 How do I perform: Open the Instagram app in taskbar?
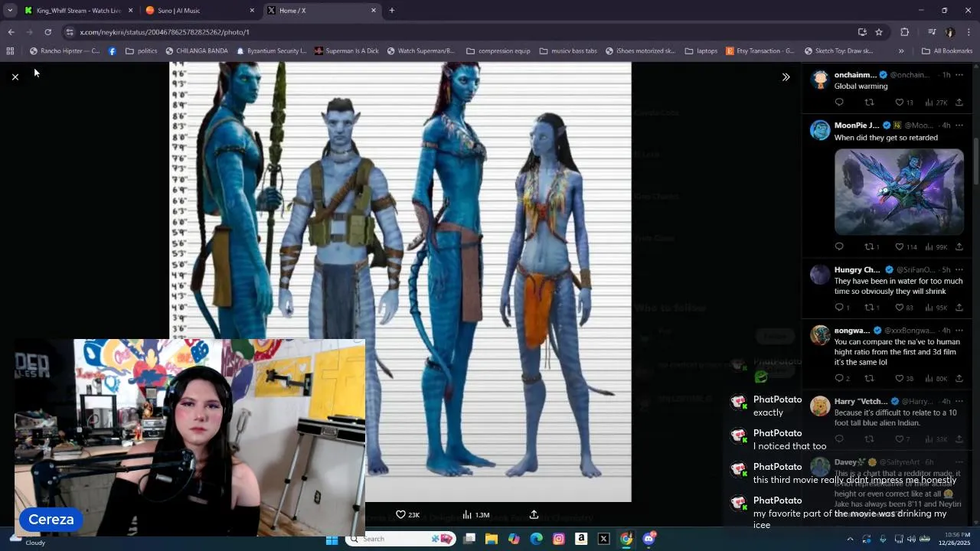pos(559,539)
